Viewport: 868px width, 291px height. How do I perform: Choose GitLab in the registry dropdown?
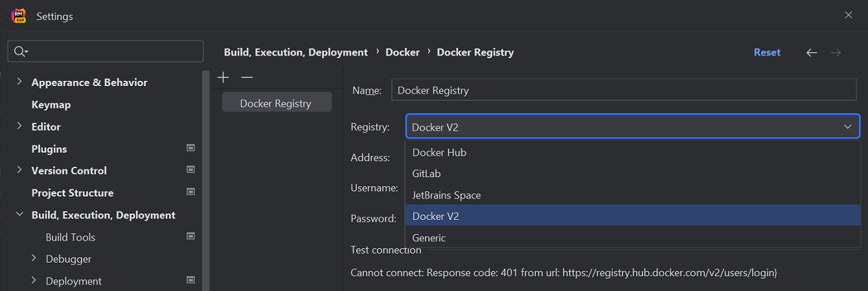pyautogui.click(x=426, y=173)
